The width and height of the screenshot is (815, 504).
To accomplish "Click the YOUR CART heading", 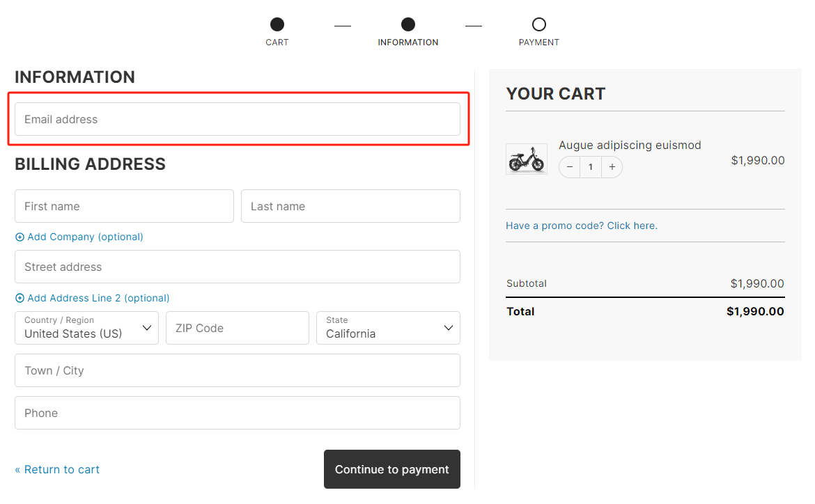I will [556, 94].
